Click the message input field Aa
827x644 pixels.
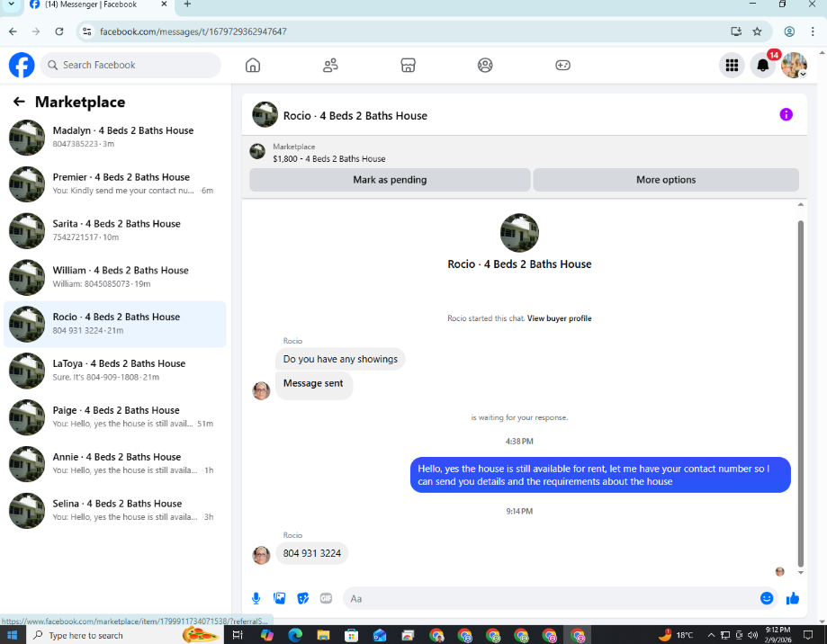click(551, 599)
